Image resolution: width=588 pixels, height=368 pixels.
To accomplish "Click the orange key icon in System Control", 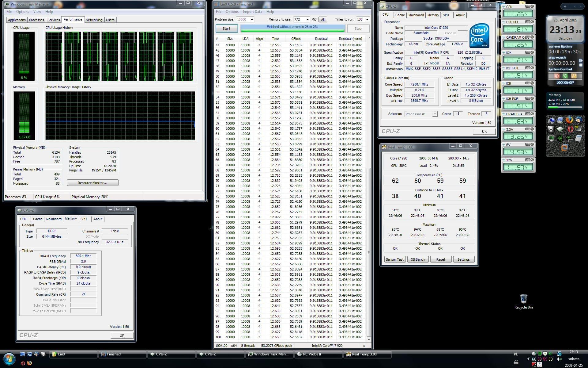I will pos(574,76).
